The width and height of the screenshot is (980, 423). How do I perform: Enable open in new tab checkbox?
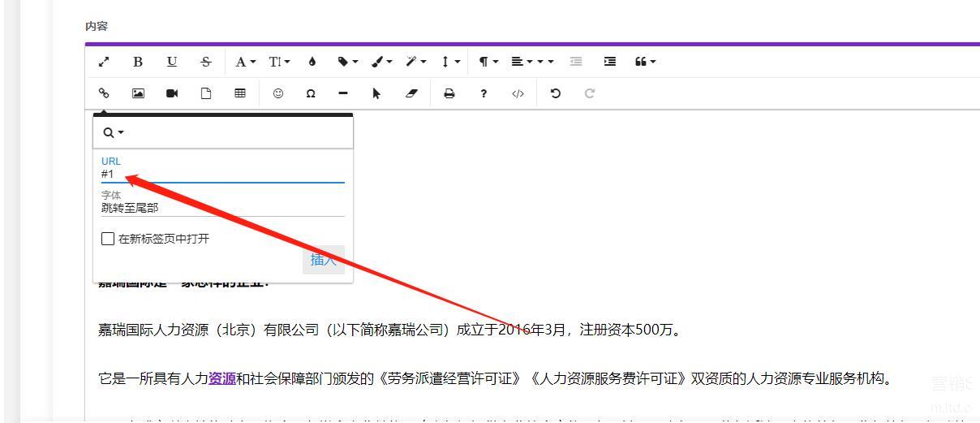108,239
